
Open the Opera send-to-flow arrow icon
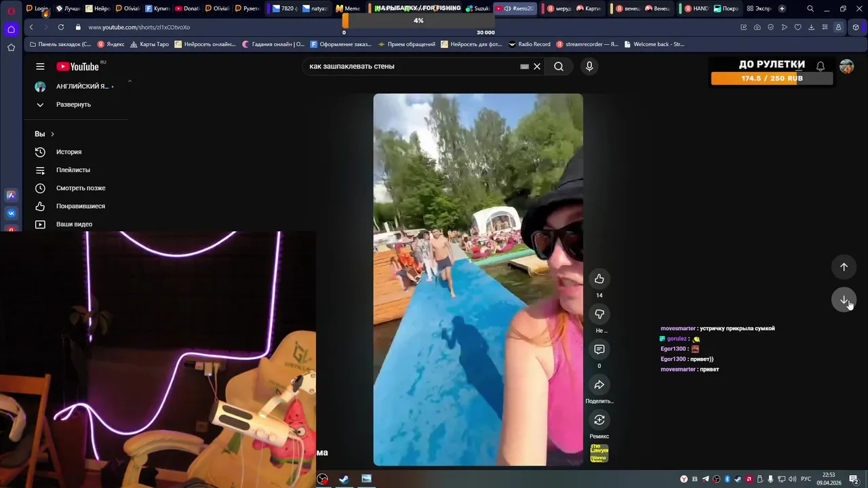(784, 27)
